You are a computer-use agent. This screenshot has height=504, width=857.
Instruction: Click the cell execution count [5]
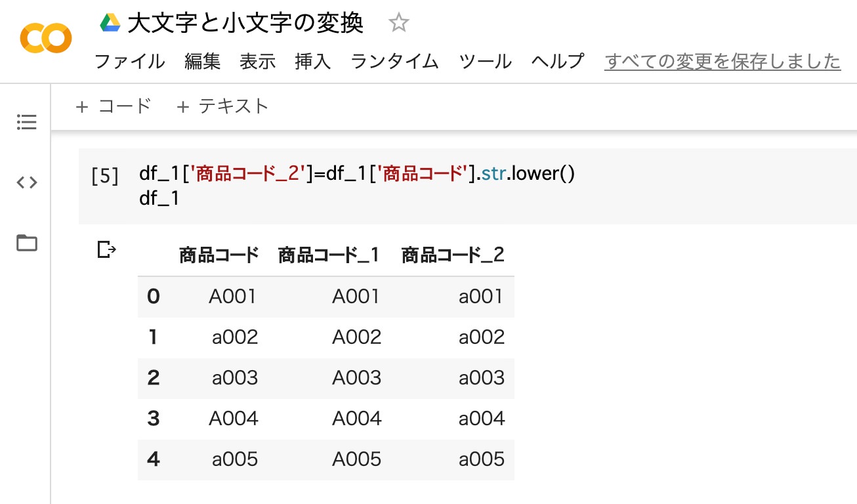point(105,176)
